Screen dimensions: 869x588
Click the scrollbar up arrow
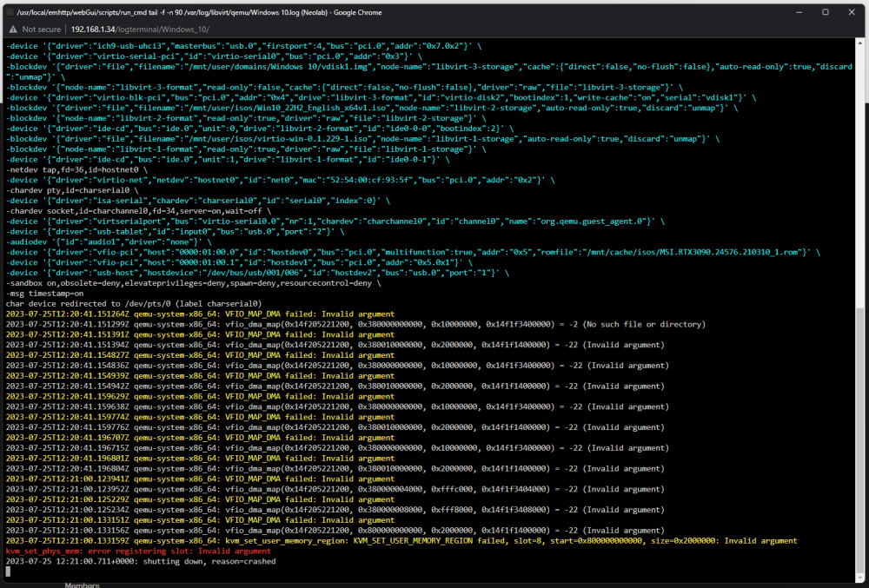pos(860,43)
